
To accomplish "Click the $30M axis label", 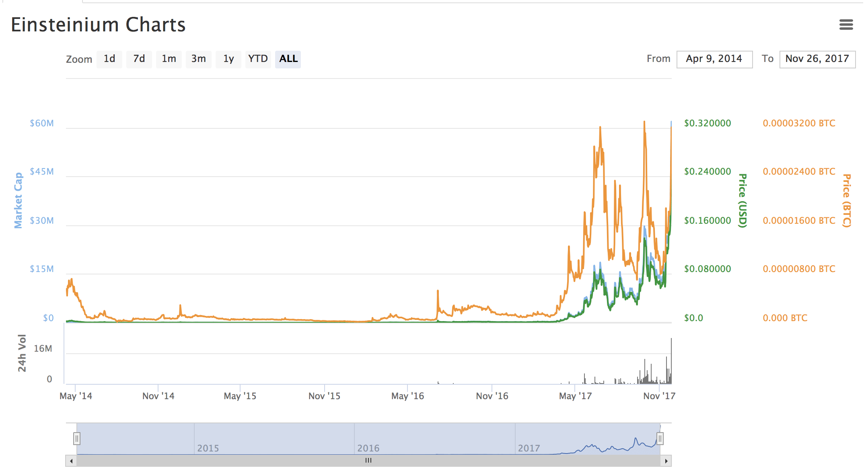I will (42, 221).
